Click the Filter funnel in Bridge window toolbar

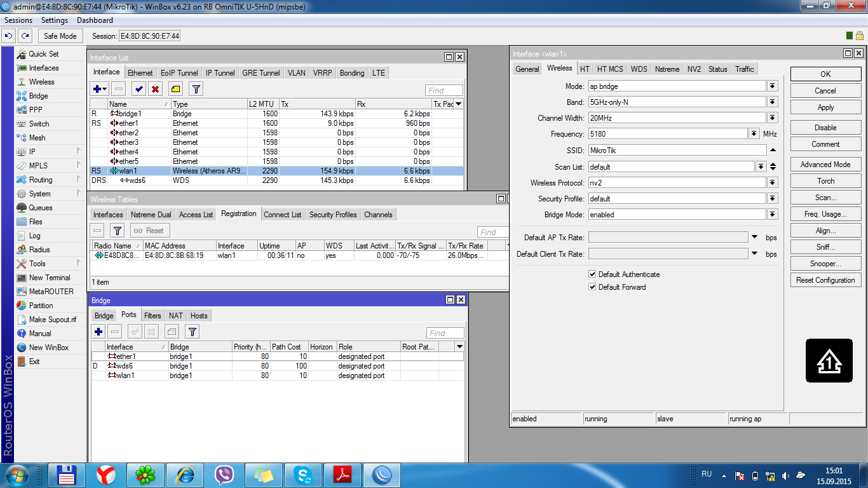pyautogui.click(x=193, y=331)
